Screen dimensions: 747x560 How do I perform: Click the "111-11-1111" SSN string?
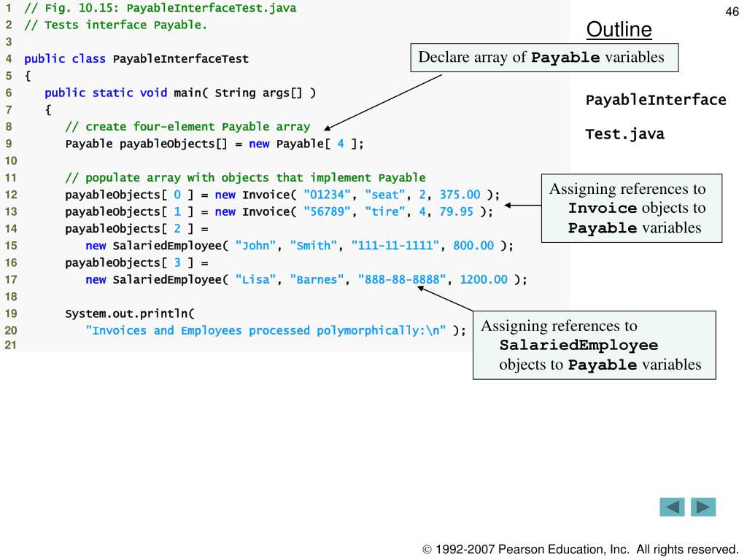(395, 246)
